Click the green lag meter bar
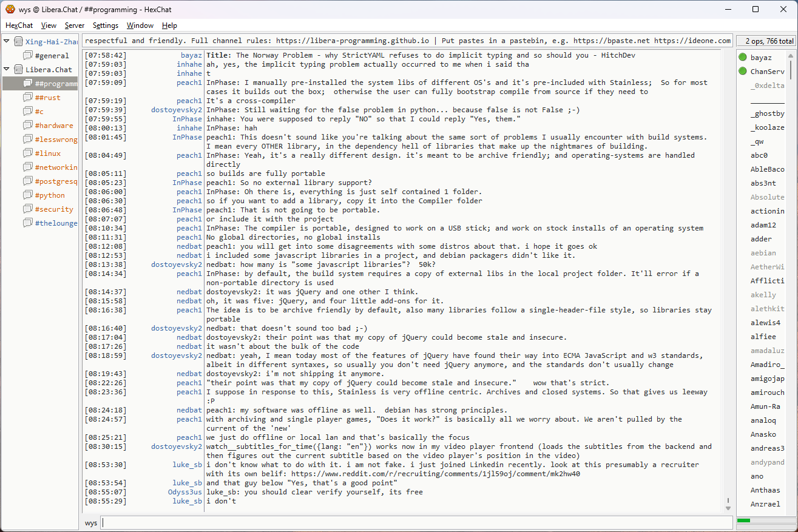798x532 pixels. pyautogui.click(x=743, y=520)
